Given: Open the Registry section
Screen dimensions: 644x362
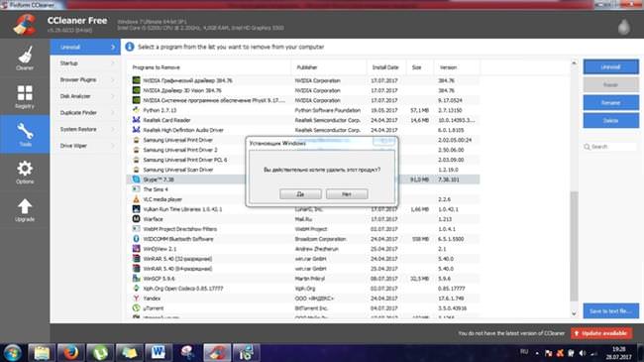Looking at the screenshot, I should [25, 96].
